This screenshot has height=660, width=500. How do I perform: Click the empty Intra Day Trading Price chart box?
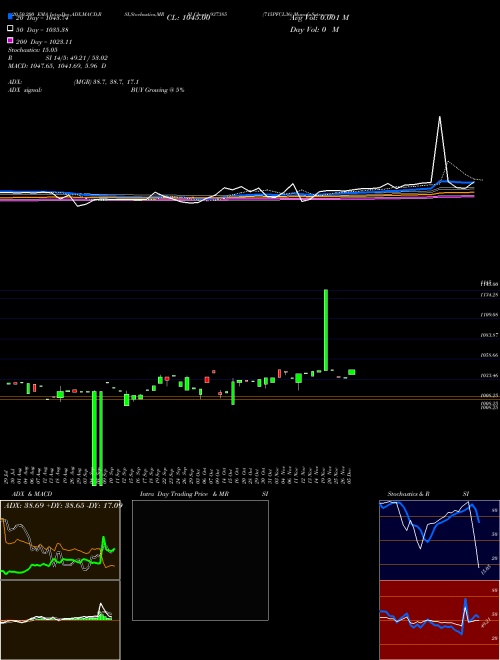200,560
